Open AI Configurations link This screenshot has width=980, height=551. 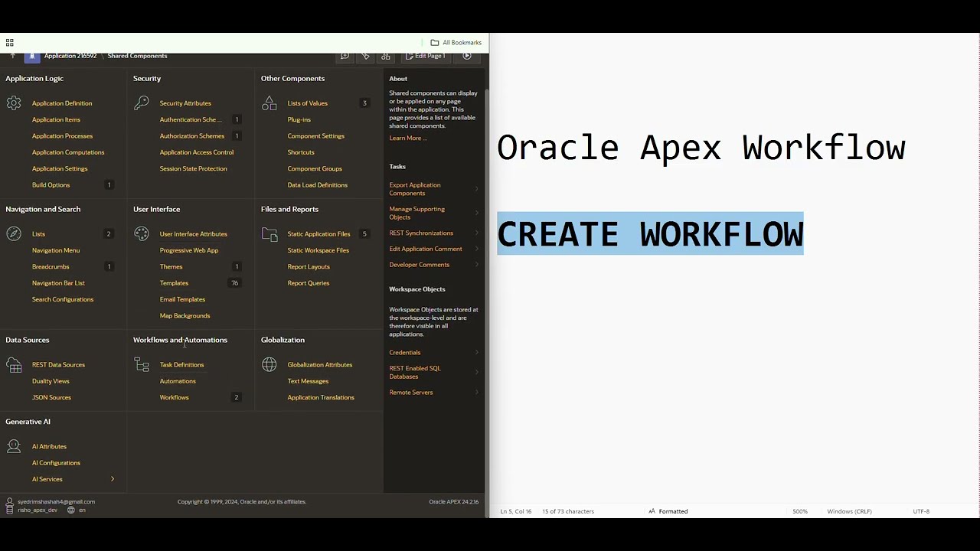pos(56,463)
